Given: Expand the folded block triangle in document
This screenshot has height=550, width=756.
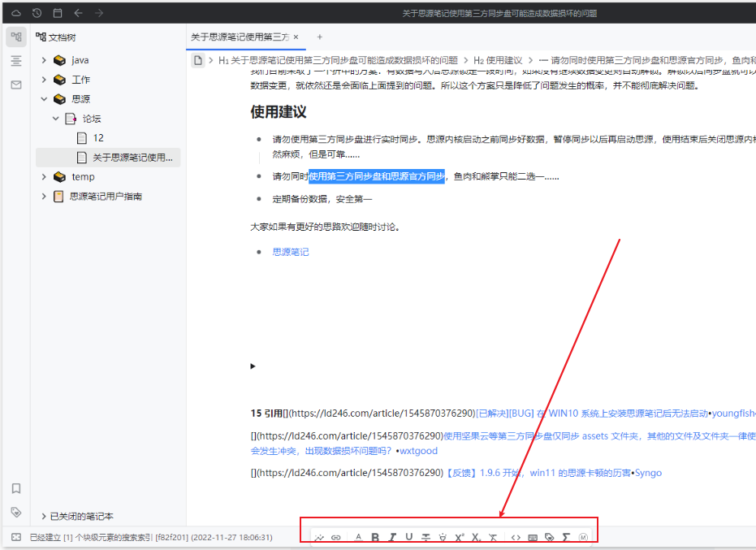Looking at the screenshot, I should (253, 366).
